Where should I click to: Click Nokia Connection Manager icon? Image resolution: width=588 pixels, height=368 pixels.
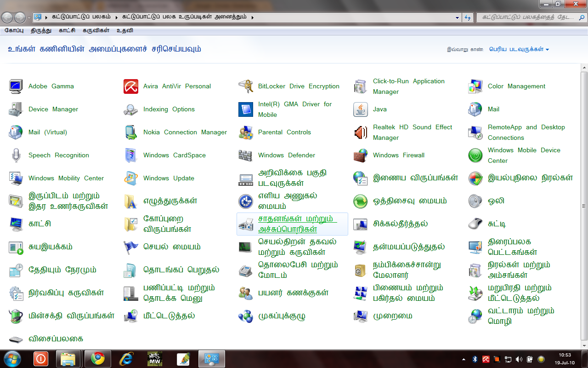[x=131, y=132]
